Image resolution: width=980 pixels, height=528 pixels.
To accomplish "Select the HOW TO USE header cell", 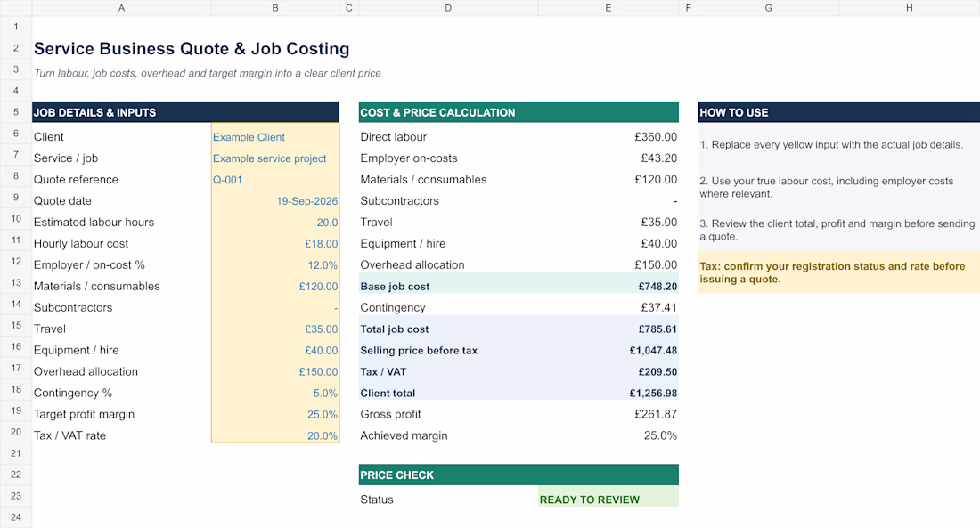I will tap(838, 112).
